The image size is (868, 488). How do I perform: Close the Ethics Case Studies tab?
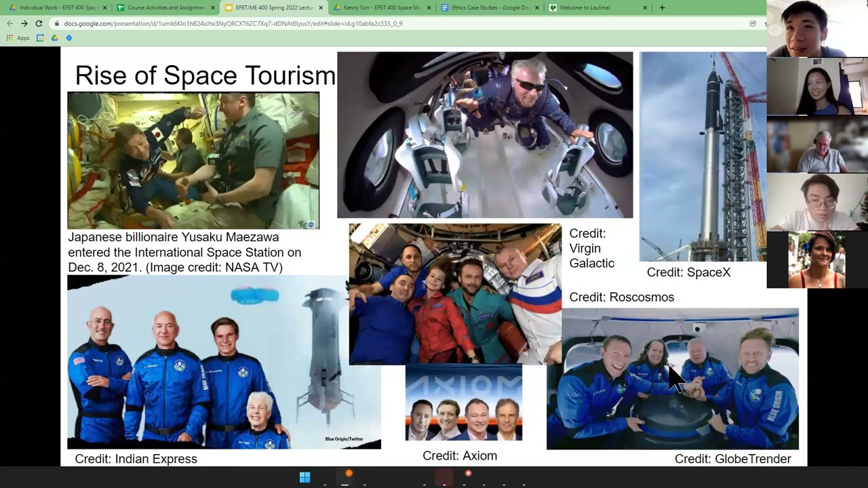[x=538, y=7]
